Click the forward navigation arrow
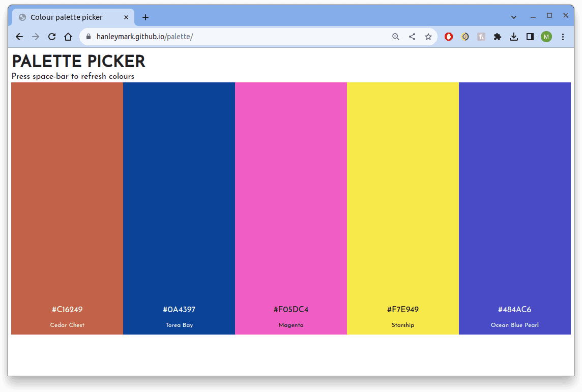The width and height of the screenshot is (582, 392). [x=36, y=36]
